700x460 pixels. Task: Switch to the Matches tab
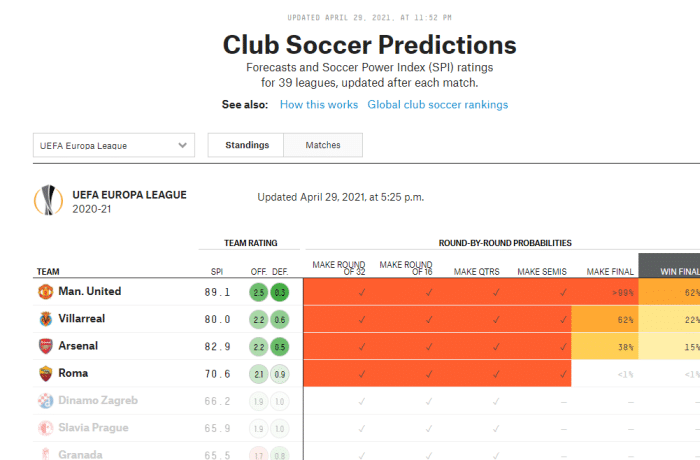pyautogui.click(x=322, y=145)
